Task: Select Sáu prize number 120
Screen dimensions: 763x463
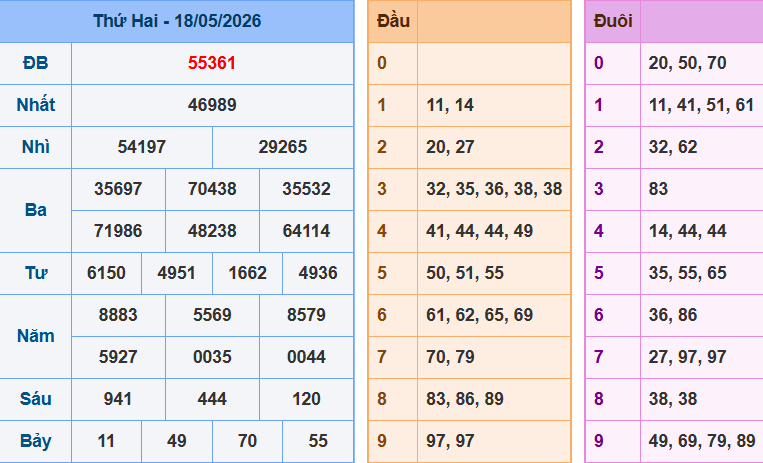Action: coord(307,399)
